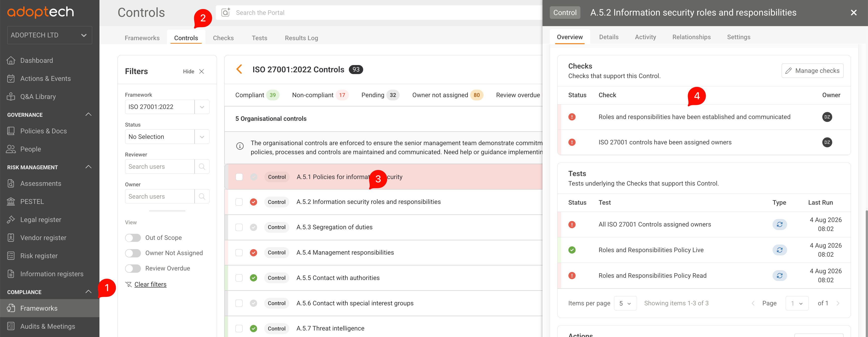Click the sync type icon for Roles and Responsibilities Policy Live
Image resolution: width=868 pixels, height=337 pixels.
(779, 250)
